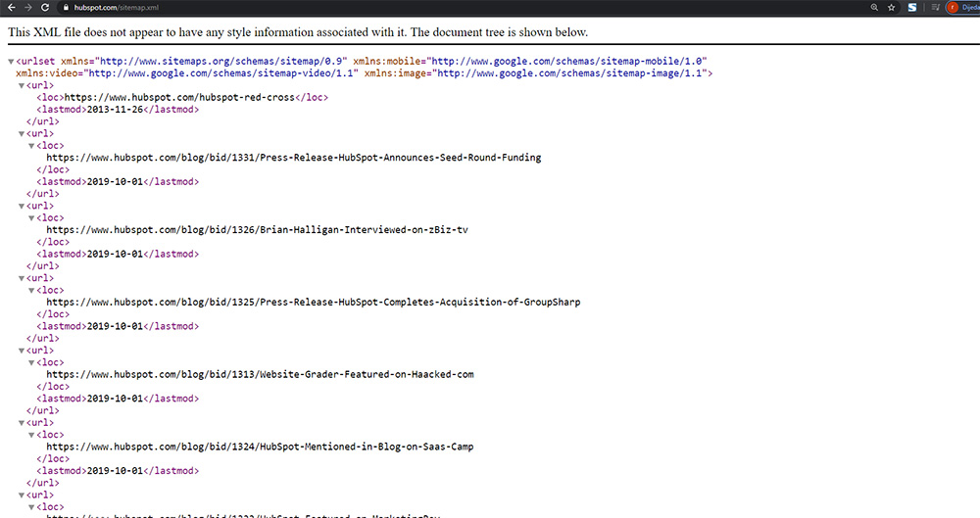Collapse the loc node for Seed-Round-Funding
The image size is (980, 518).
31,146
